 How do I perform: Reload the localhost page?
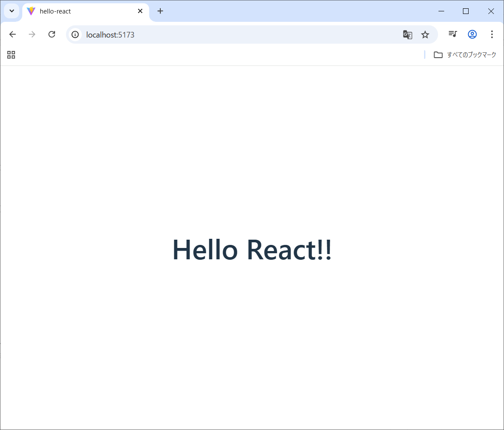[52, 34]
